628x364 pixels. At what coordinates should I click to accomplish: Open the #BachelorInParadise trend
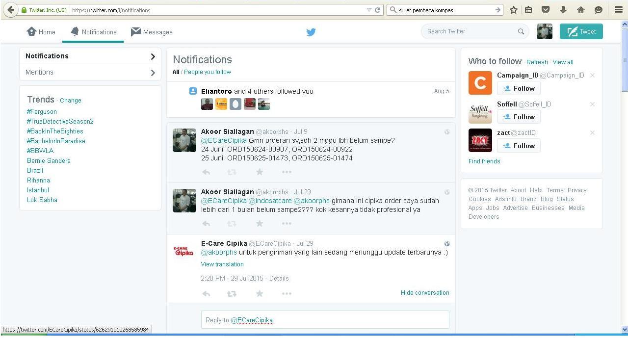point(56,141)
